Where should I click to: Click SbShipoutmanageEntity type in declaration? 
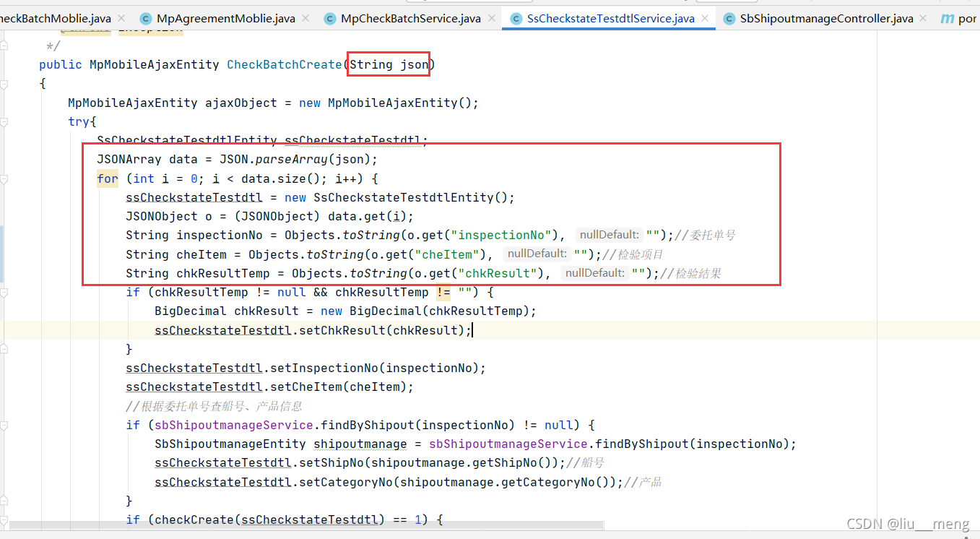click(x=230, y=444)
